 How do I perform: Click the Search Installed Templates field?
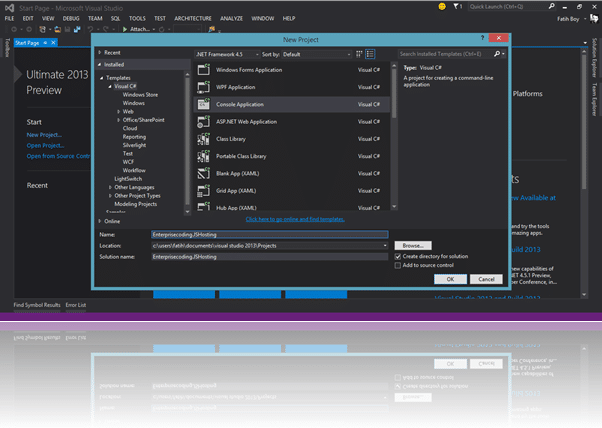click(x=445, y=54)
